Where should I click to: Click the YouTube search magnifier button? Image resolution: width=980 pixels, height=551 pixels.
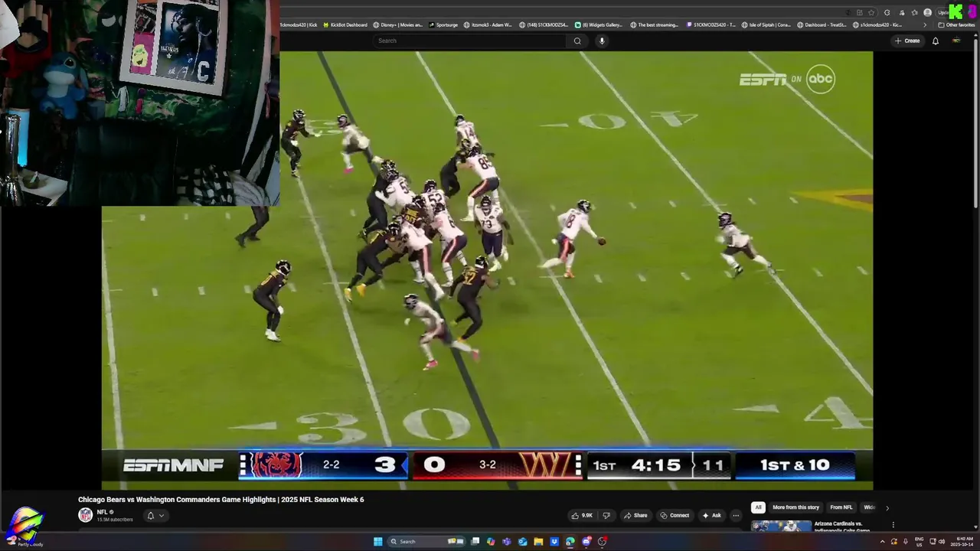pyautogui.click(x=577, y=41)
